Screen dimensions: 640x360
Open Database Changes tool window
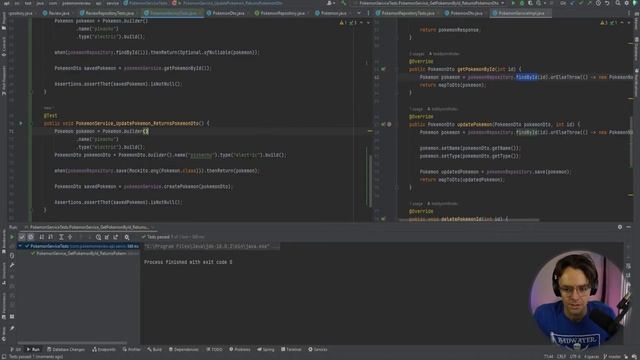pyautogui.click(x=66, y=349)
